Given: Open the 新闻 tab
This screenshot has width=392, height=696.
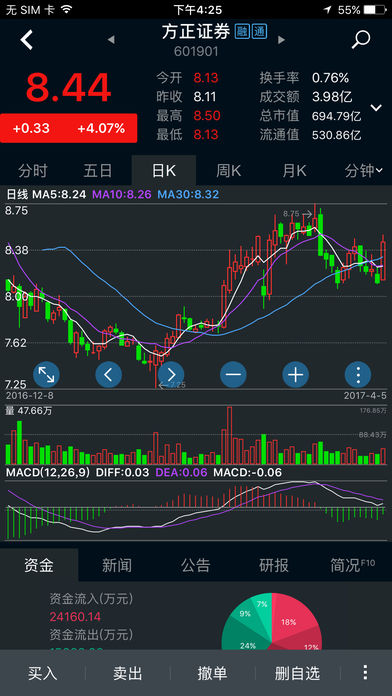Looking at the screenshot, I should click(117, 565).
